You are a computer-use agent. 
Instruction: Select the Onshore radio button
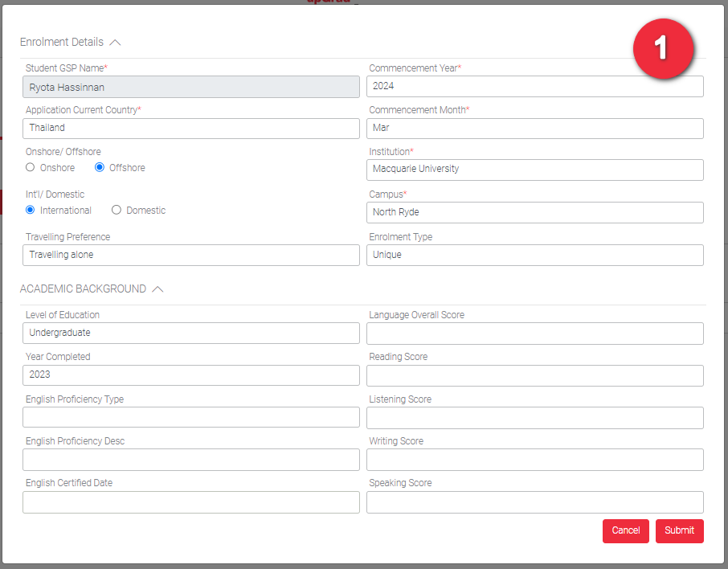click(31, 168)
